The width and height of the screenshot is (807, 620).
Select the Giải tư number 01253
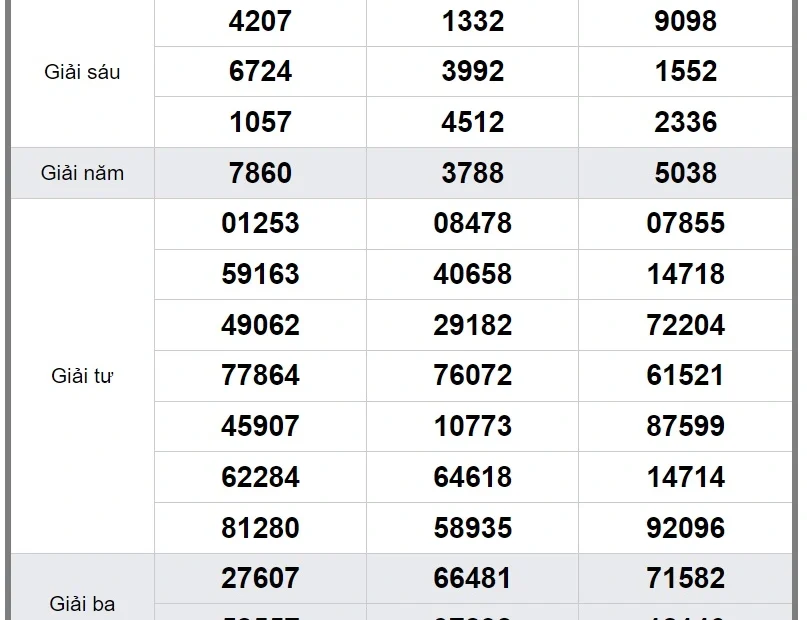(x=260, y=223)
